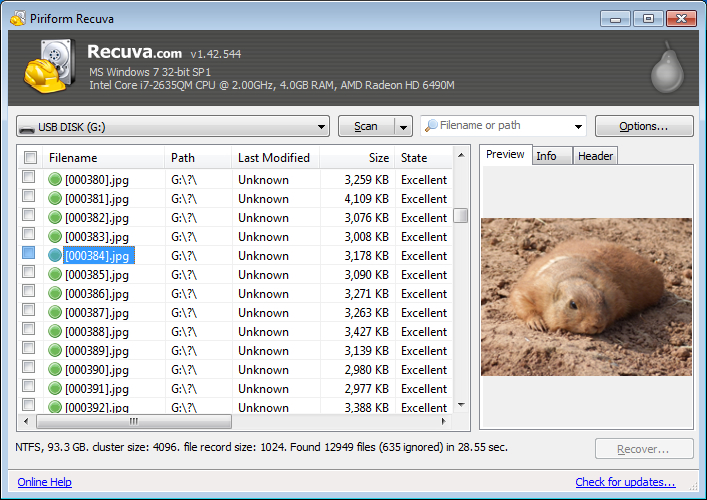This screenshot has height=500, width=707.
Task: Switch to the Info tab
Action: [x=546, y=156]
